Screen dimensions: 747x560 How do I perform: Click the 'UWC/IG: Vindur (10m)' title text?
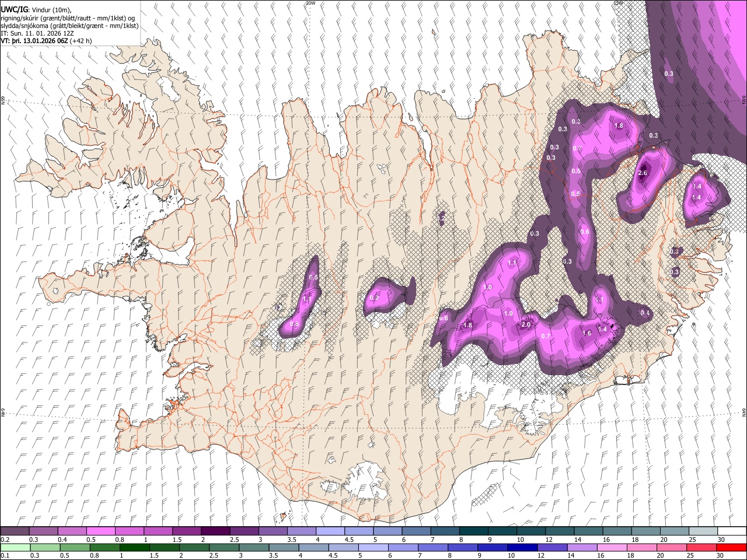click(36, 10)
